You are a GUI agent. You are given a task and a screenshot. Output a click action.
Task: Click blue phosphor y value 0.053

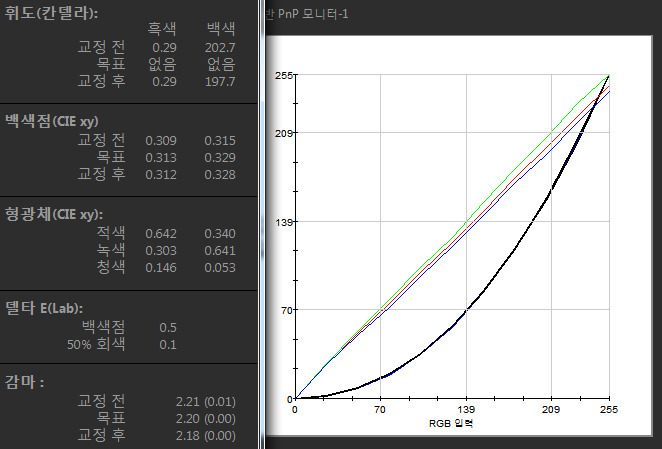pyautogui.click(x=220, y=267)
